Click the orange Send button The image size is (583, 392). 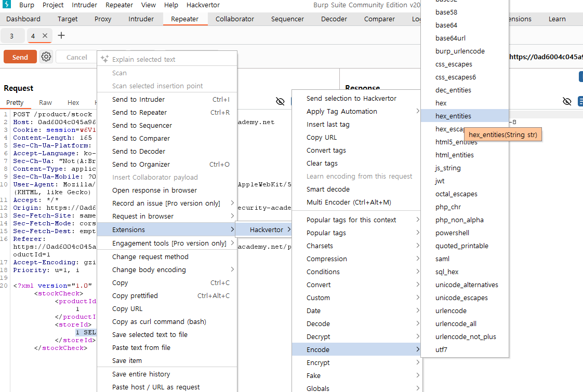pyautogui.click(x=20, y=57)
